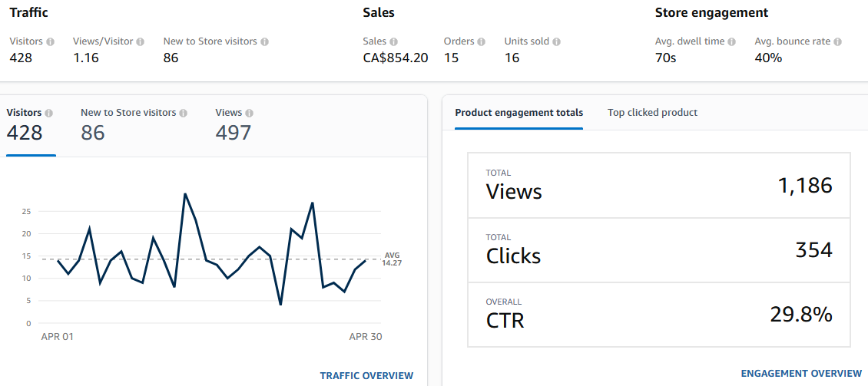Click the Overall CTR card showing 29.8%
This screenshot has width=868, height=386.
click(x=659, y=315)
